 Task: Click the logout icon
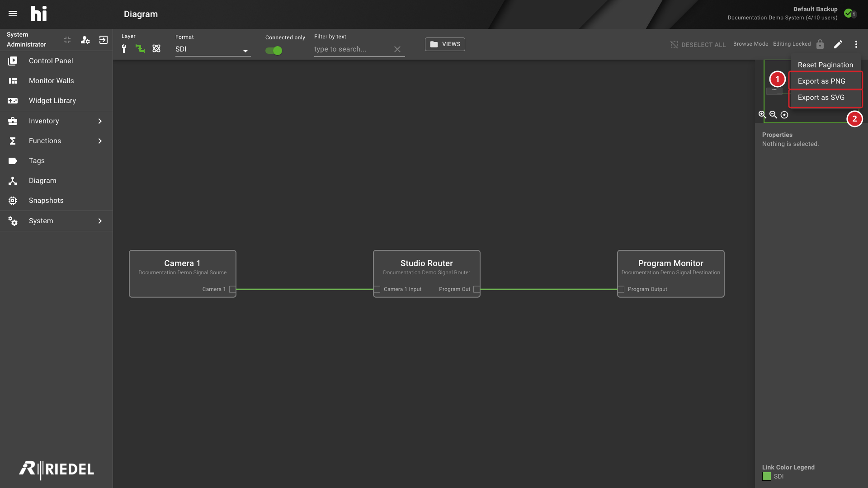(x=104, y=40)
